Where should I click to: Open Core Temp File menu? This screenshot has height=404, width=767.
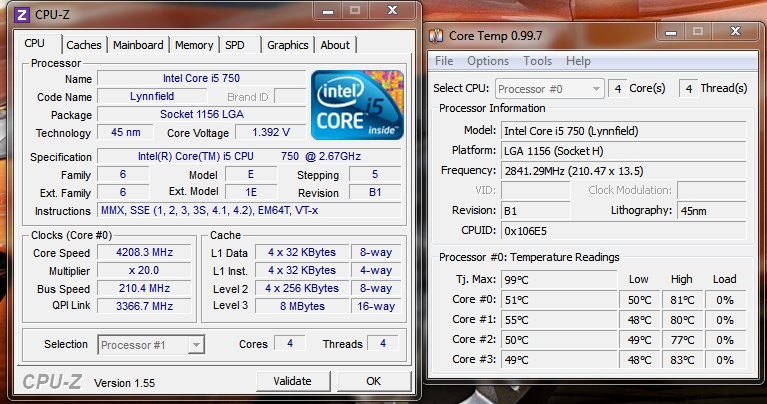pos(444,61)
